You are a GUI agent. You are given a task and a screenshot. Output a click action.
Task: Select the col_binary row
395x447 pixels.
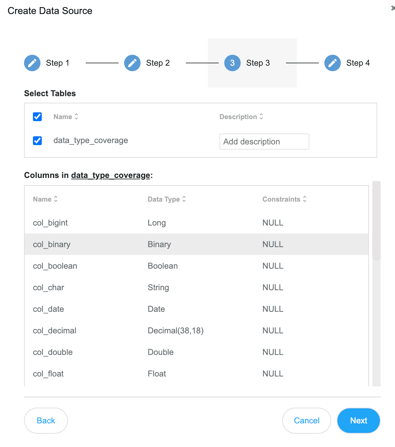[x=196, y=244]
